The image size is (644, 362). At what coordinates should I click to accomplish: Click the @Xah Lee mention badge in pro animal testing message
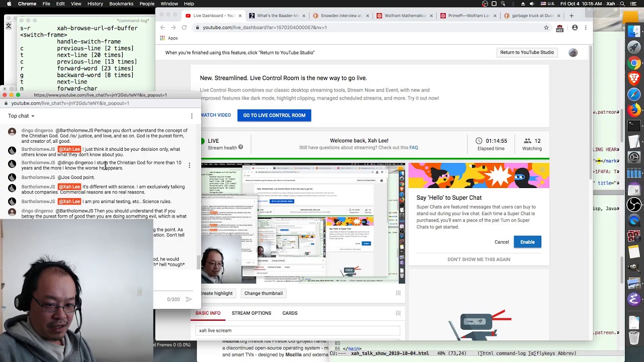coord(69,202)
